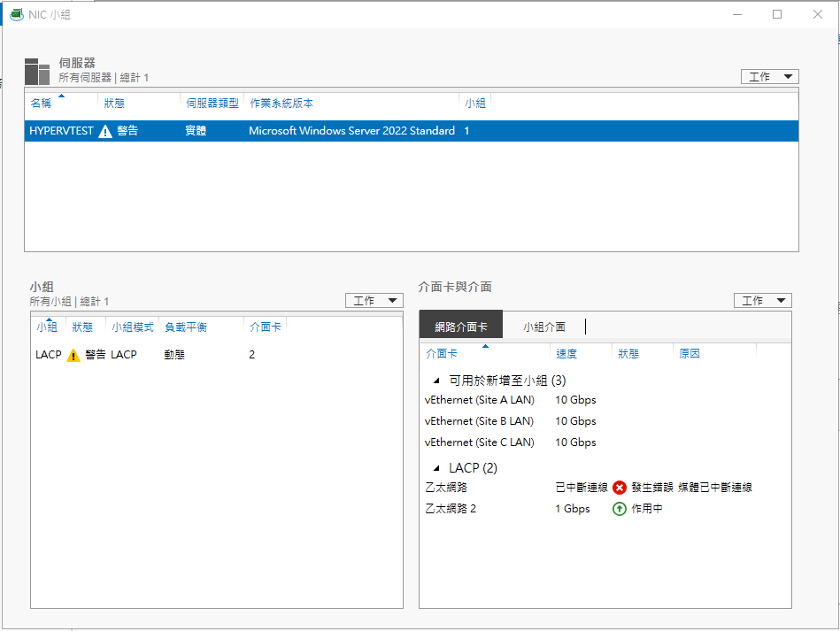The height and width of the screenshot is (631, 840).
Task: Maximize the NIC 小組 window
Action: 777,14
